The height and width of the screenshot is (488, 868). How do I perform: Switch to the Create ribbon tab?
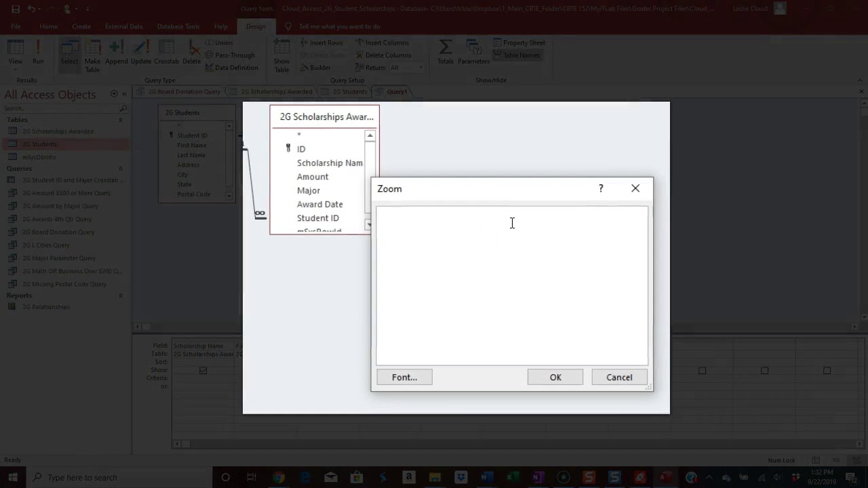(81, 26)
